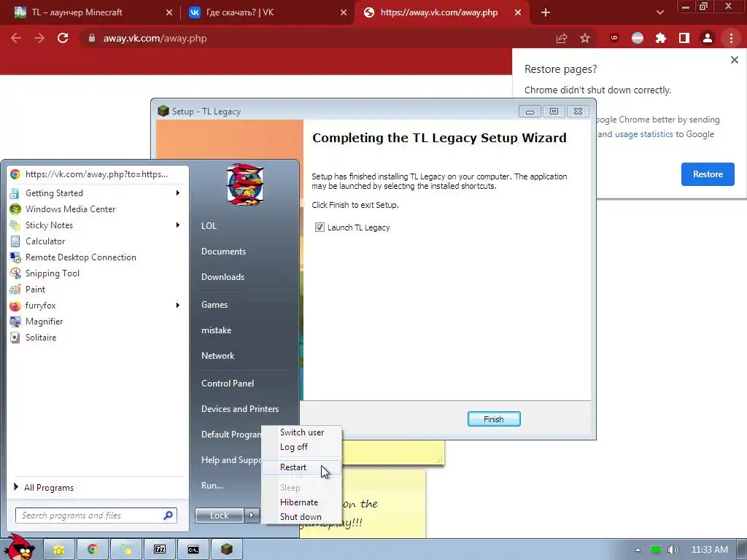Open Chrome tab search chevron
Image resolution: width=747 pixels, height=560 pixels.
659,12
